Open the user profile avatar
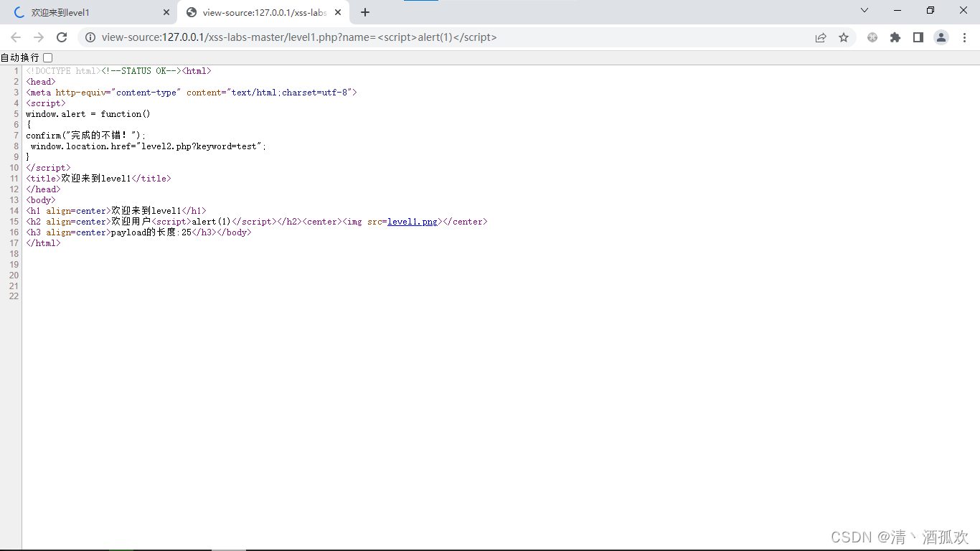 click(x=941, y=37)
